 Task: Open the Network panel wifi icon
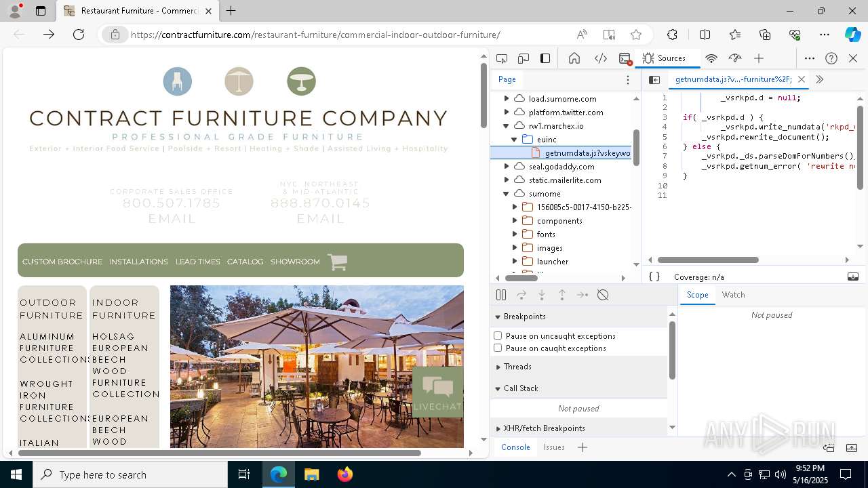click(x=711, y=58)
